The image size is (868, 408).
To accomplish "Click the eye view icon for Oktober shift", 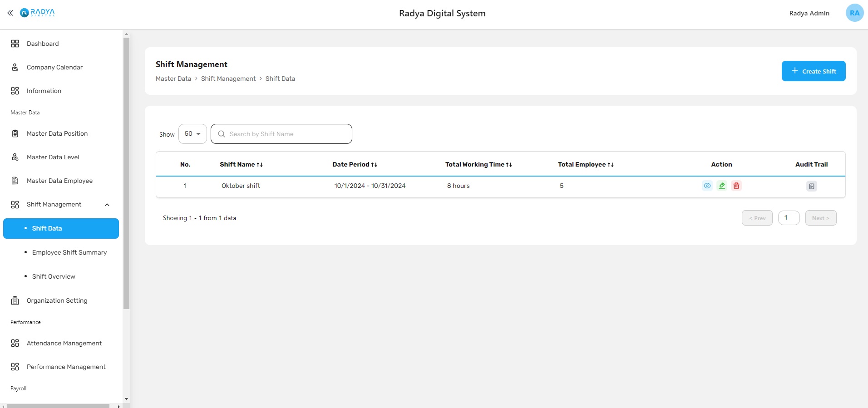I will [707, 186].
